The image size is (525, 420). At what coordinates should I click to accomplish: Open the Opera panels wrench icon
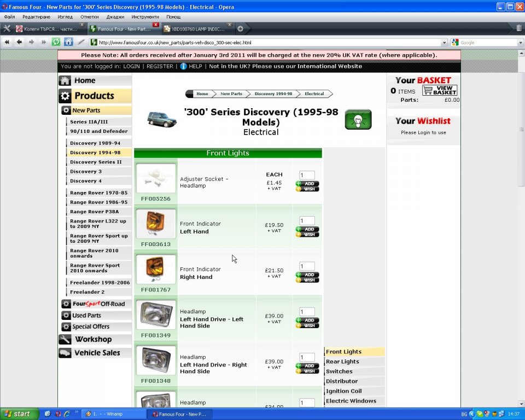pyautogui.click(x=7, y=29)
